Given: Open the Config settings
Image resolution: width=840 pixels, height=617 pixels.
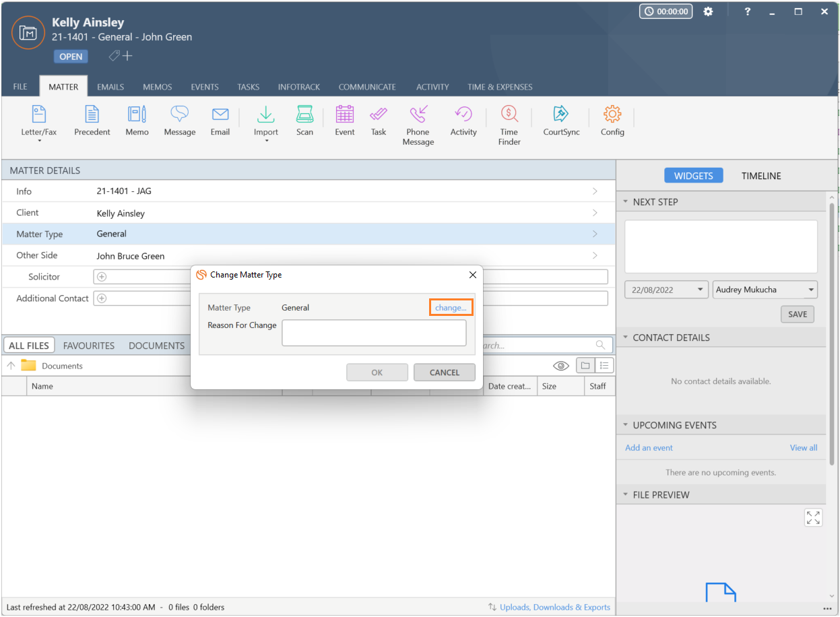Looking at the screenshot, I should pyautogui.click(x=612, y=121).
